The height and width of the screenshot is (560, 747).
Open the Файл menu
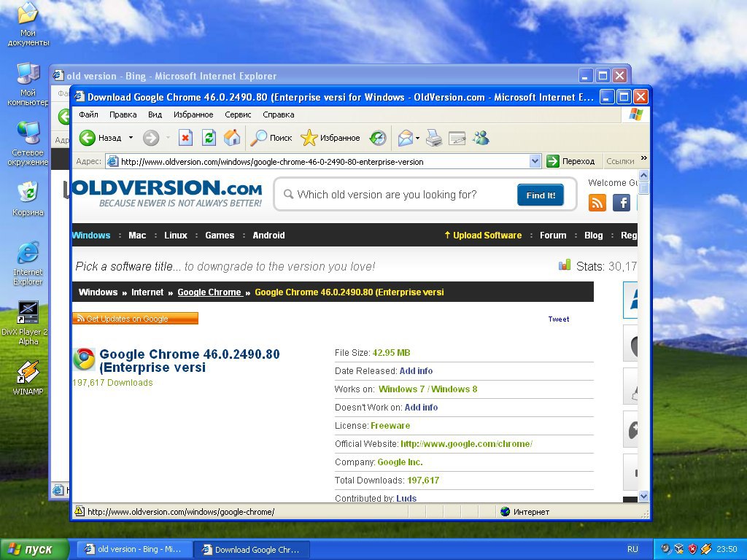click(x=88, y=114)
